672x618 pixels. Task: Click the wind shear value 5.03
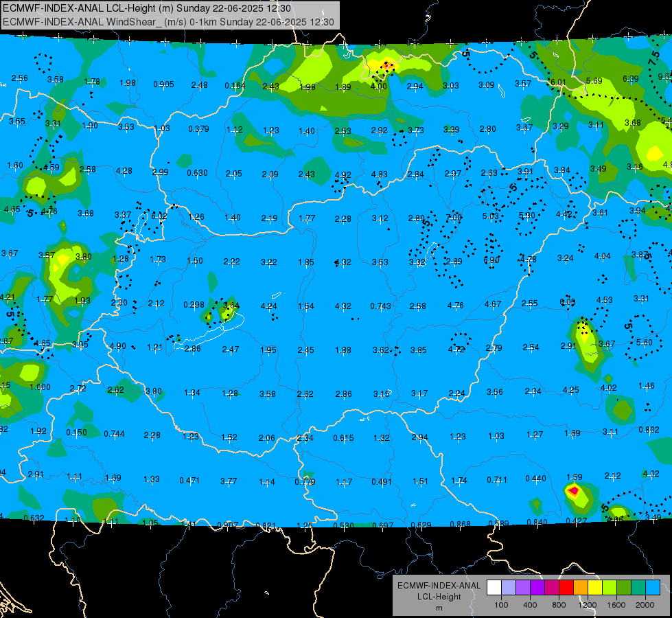pos(490,216)
